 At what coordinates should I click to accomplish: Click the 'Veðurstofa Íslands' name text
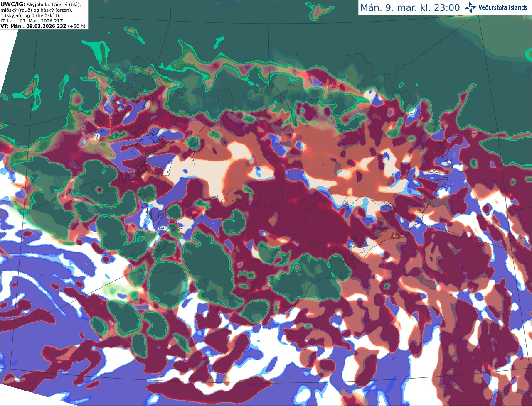tap(502, 7)
